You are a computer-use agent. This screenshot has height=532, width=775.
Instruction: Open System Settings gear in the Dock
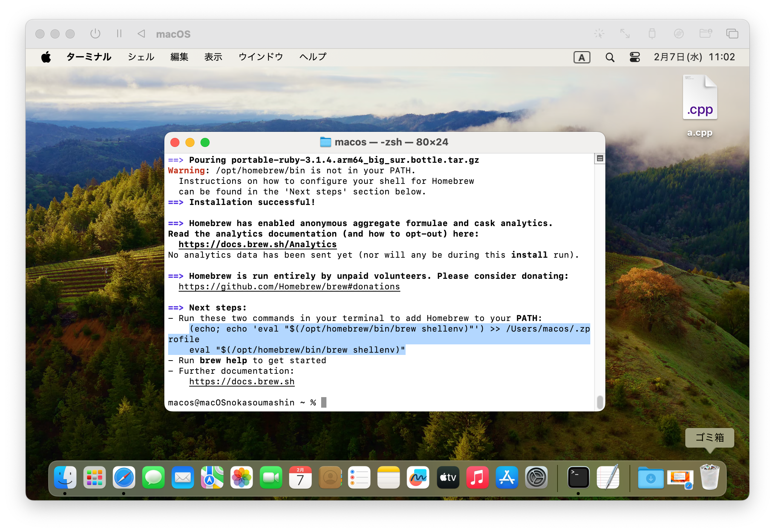tap(536, 478)
